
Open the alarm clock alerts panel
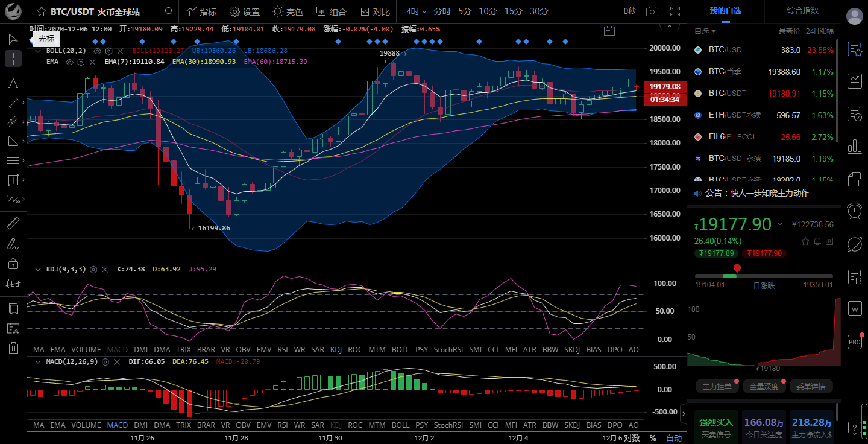coord(855,211)
